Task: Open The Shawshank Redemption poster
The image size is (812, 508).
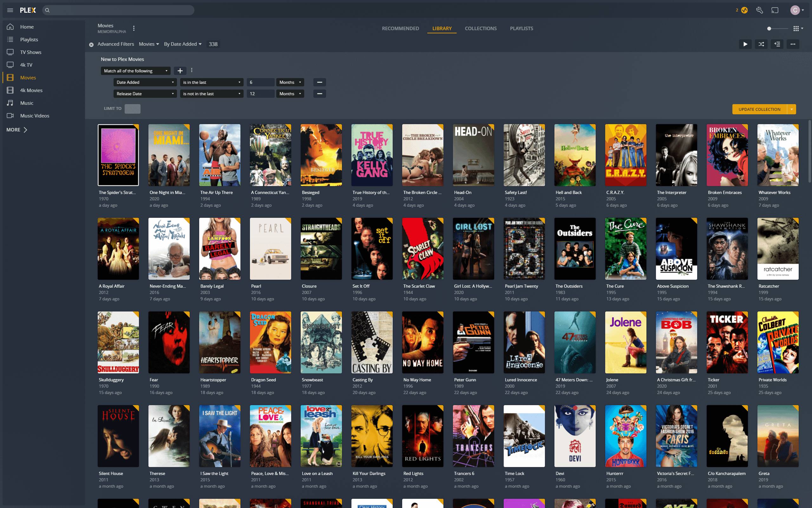Action: pyautogui.click(x=727, y=249)
